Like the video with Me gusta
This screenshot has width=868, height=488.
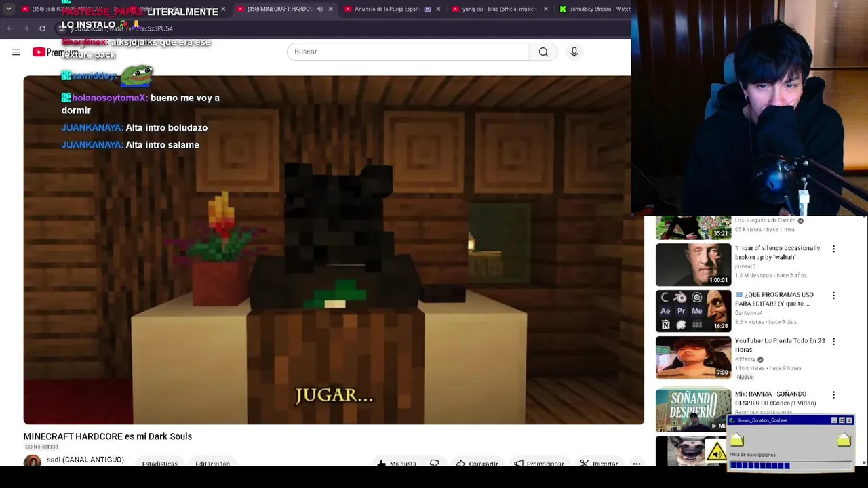pos(397,463)
